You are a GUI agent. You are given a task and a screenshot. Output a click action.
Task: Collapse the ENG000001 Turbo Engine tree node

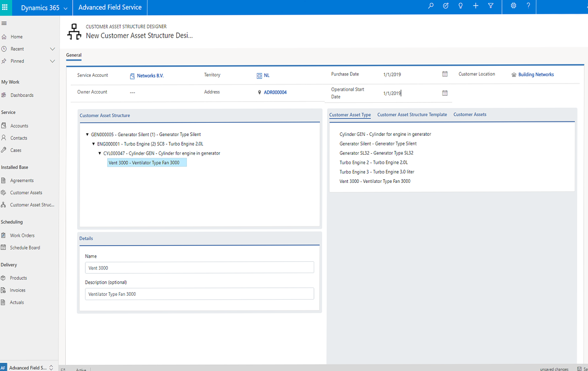pyautogui.click(x=94, y=144)
